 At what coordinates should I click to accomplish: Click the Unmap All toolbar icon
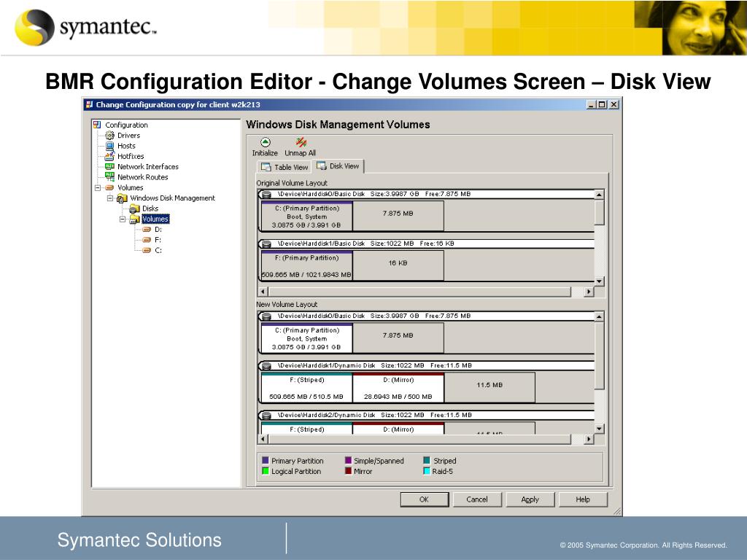301,142
